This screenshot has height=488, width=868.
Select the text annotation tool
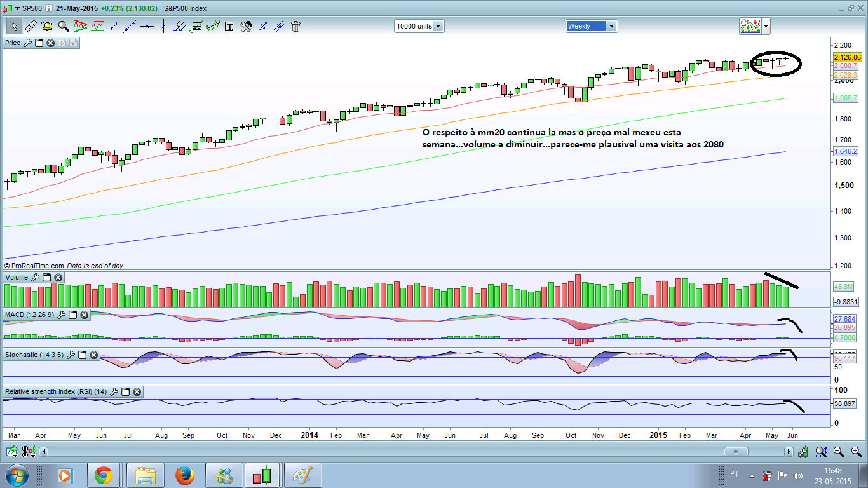click(x=230, y=26)
